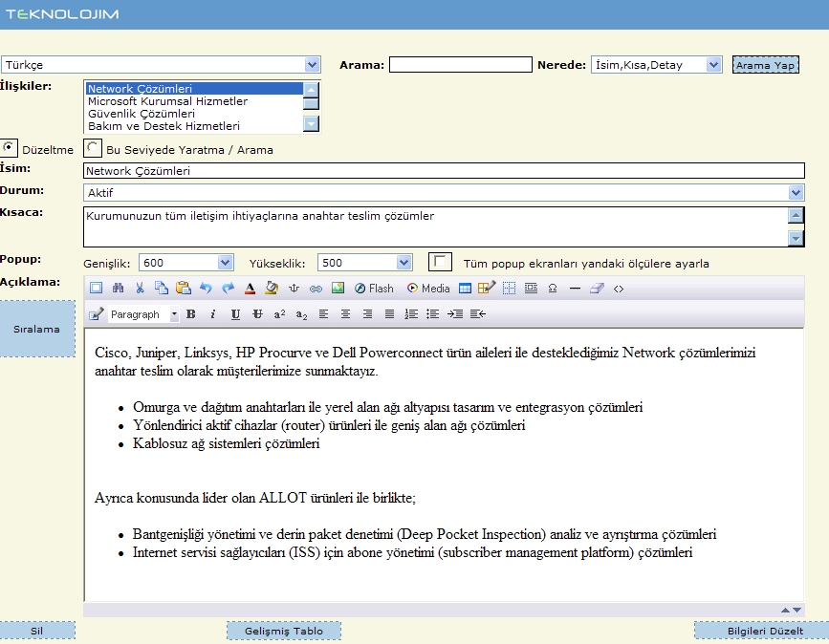Select Network Çözümleri in İlişkiler list
829x644 pixels.
[x=194, y=88]
